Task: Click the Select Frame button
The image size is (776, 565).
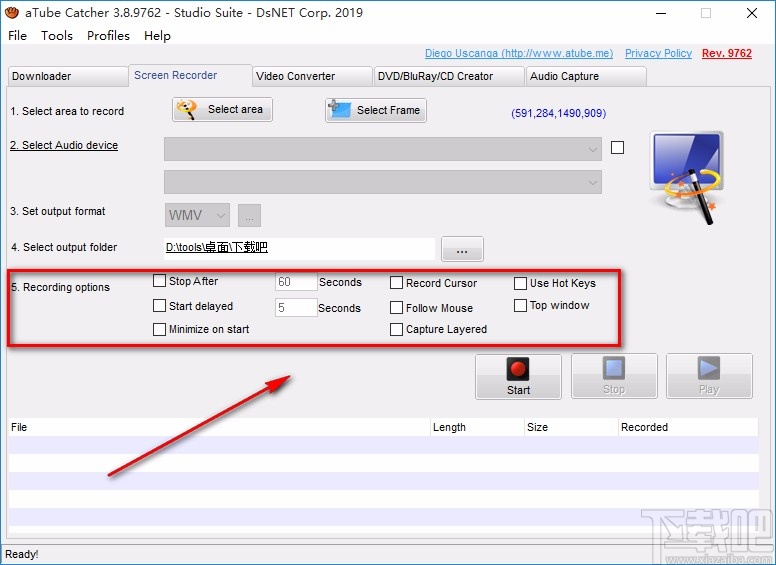Action: [376, 110]
